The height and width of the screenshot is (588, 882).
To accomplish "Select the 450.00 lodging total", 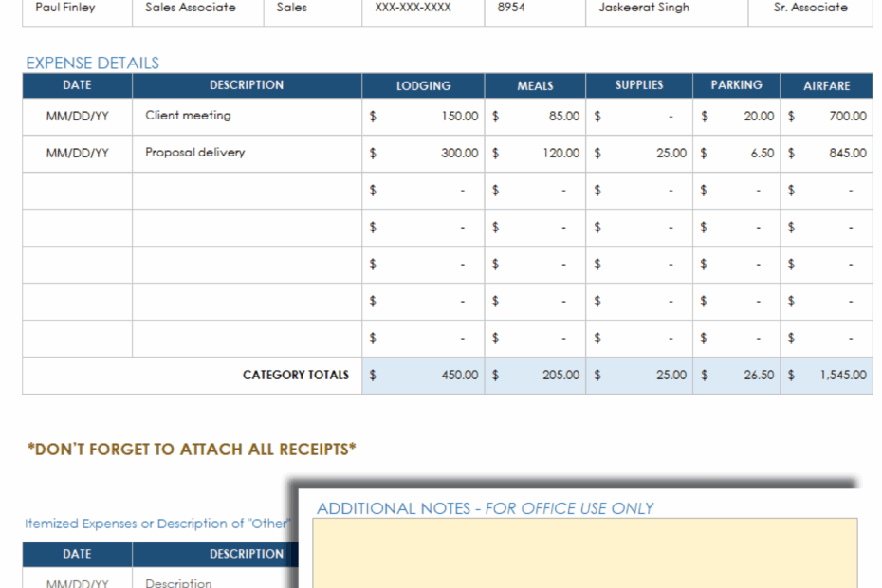I will (460, 375).
